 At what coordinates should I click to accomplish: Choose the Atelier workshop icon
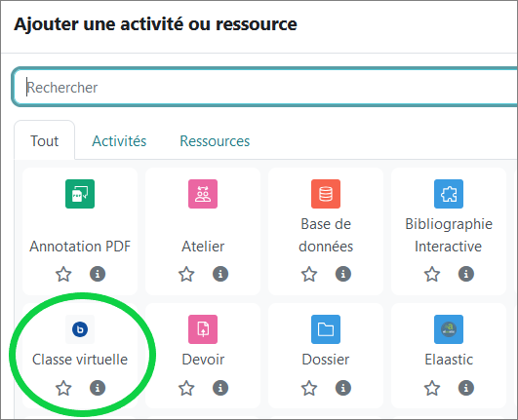tap(203, 194)
